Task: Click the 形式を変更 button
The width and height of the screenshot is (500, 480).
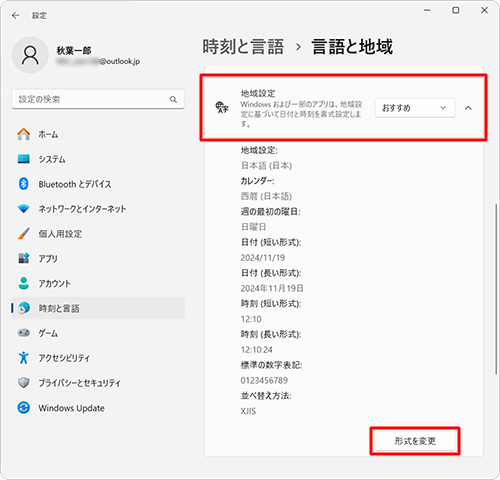Action: point(415,441)
